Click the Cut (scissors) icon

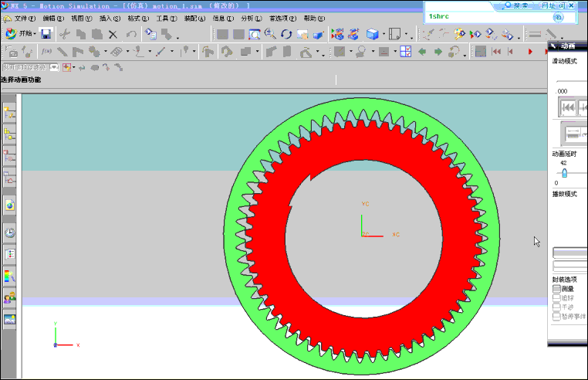[x=65, y=34]
